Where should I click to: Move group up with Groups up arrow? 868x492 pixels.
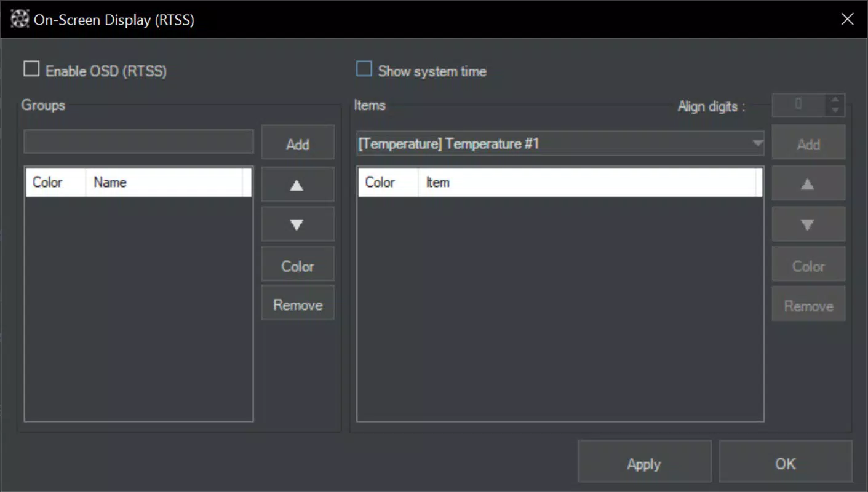click(x=297, y=184)
